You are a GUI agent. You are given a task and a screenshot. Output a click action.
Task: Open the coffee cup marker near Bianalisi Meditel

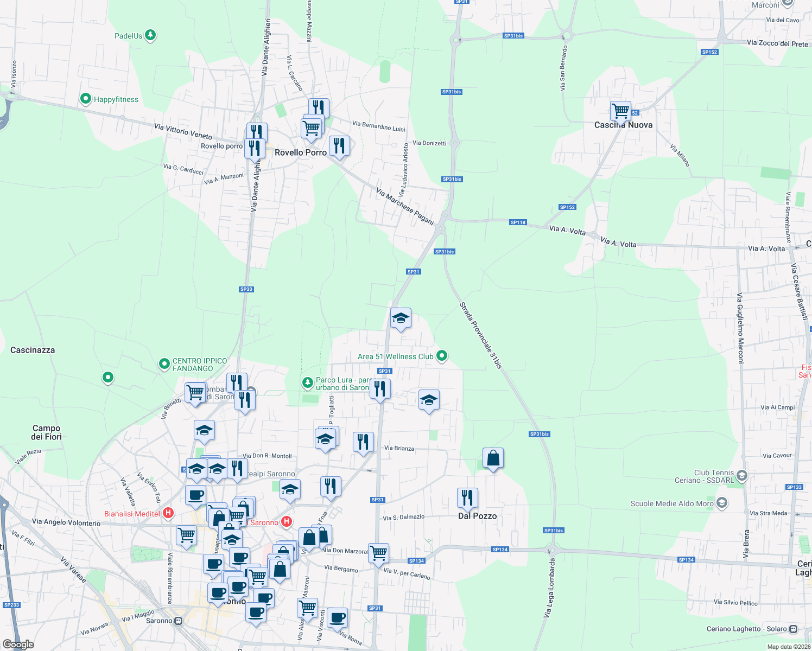tap(195, 495)
